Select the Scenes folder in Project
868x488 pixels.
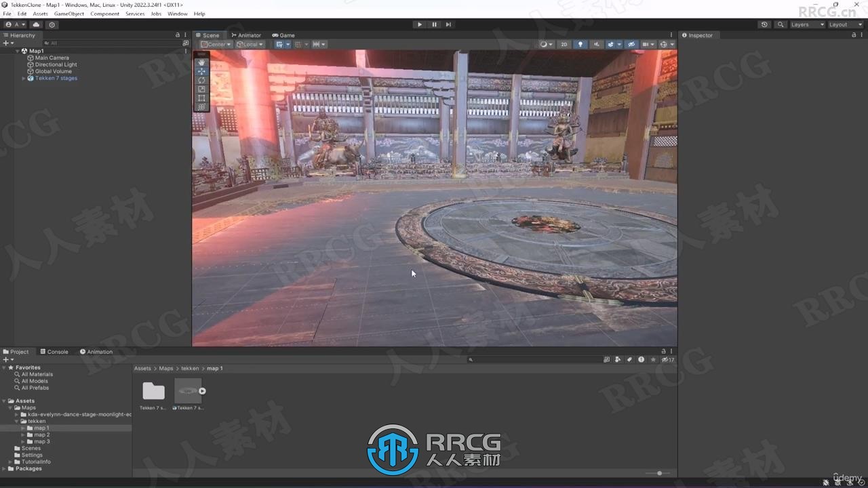(31, 448)
